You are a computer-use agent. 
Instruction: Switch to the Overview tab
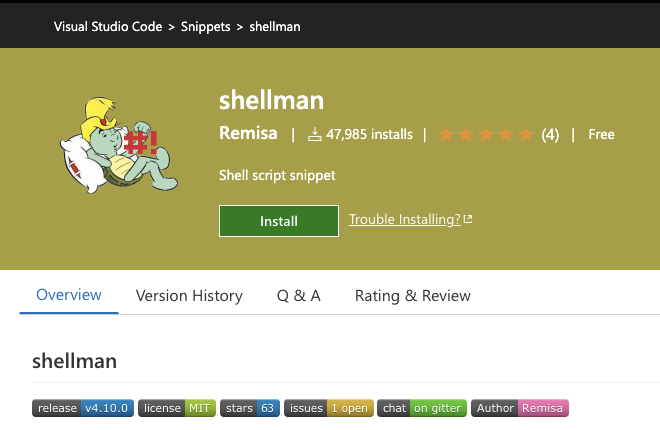click(x=69, y=295)
